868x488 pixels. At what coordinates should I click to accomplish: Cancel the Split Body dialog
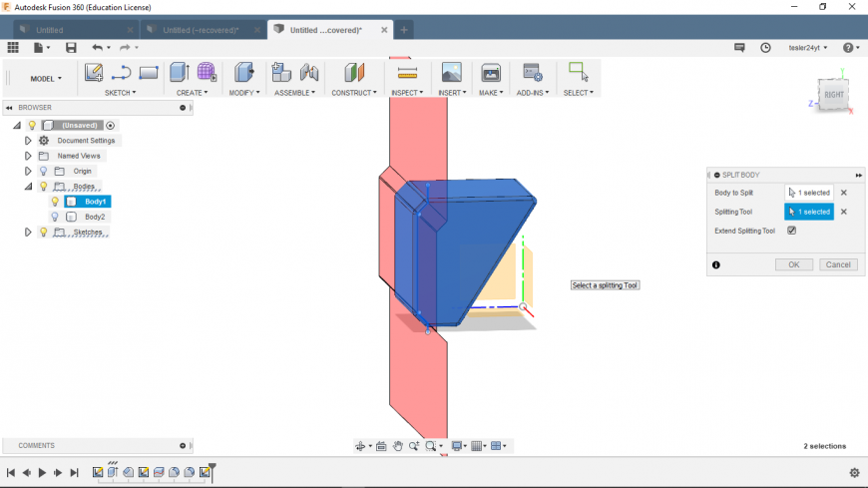(x=838, y=264)
